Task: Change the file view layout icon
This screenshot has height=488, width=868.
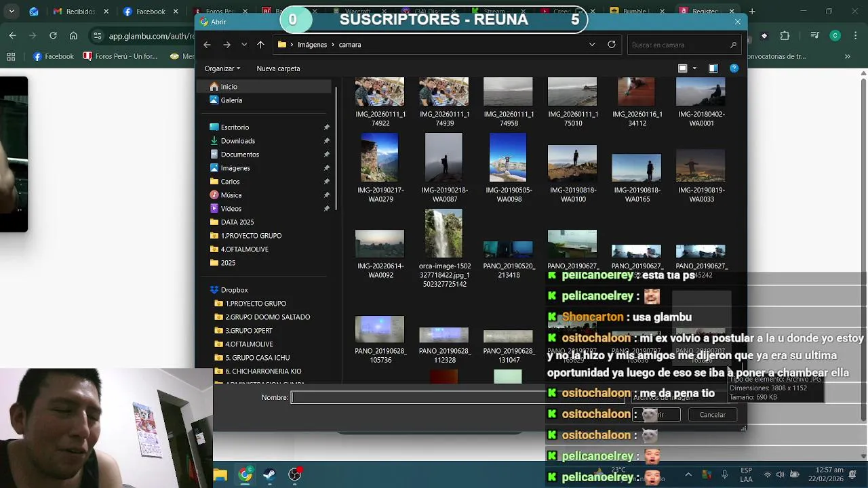Action: click(683, 68)
